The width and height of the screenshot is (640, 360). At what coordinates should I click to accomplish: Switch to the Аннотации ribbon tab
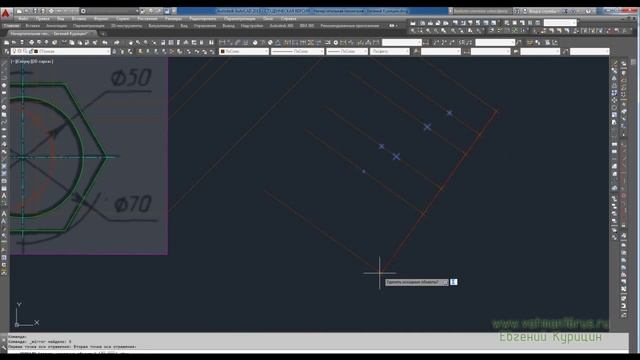[x=56, y=26]
